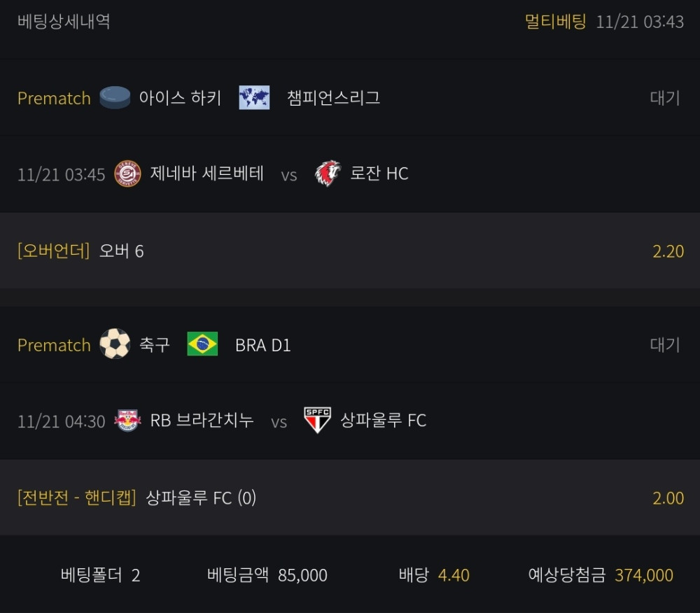The width and height of the screenshot is (700, 613).
Task: Click the 예상당첨금 374,000 amount
Action: pyautogui.click(x=643, y=575)
